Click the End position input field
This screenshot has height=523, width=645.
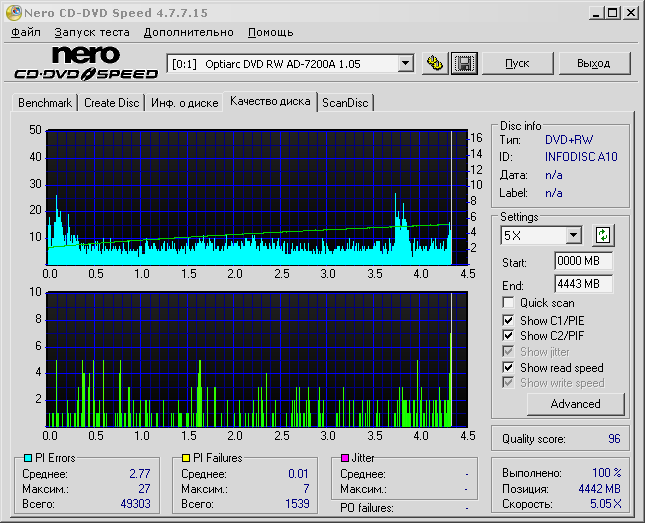pyautogui.click(x=583, y=284)
